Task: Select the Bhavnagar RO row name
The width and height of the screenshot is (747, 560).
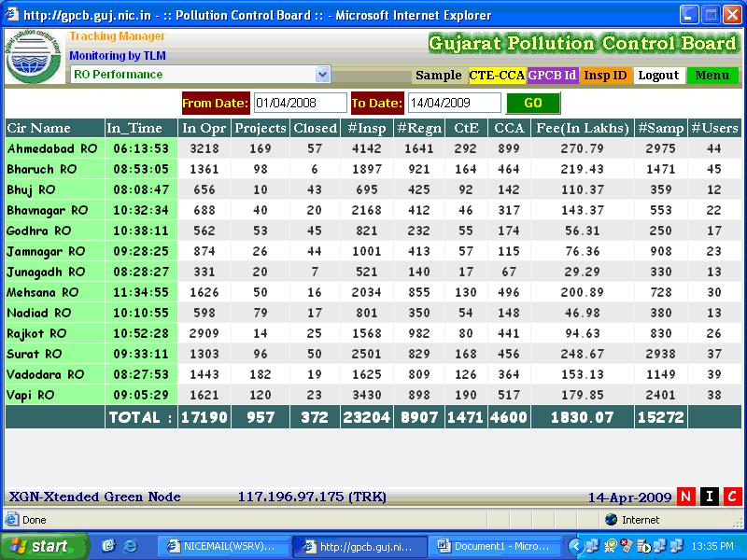Action: [x=48, y=211]
